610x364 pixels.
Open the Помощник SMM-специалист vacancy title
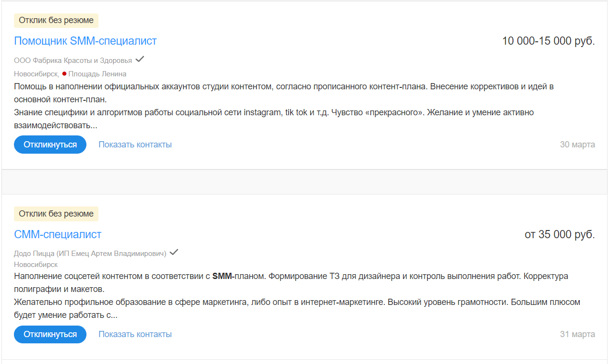coord(85,41)
